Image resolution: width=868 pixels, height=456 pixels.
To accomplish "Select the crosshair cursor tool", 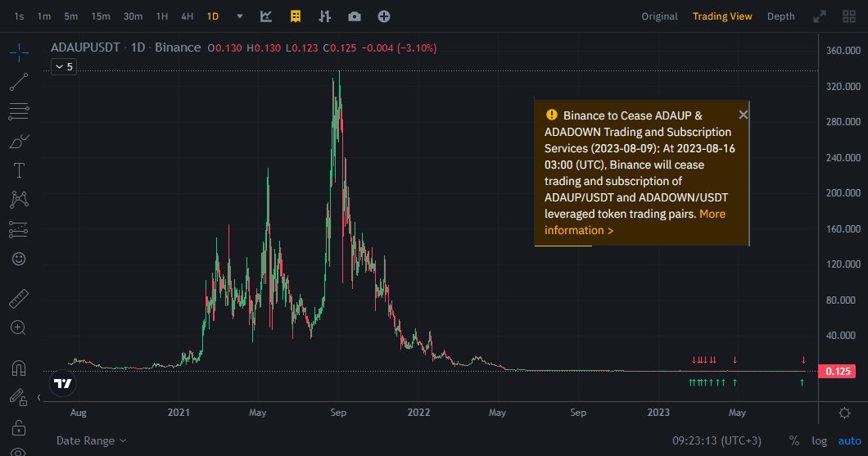I will (19, 52).
